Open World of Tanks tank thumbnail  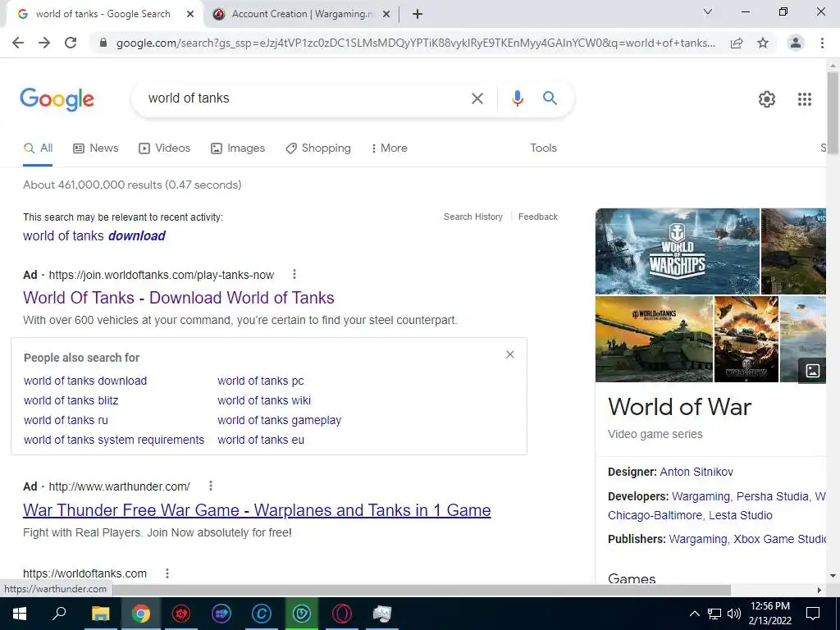(x=654, y=339)
